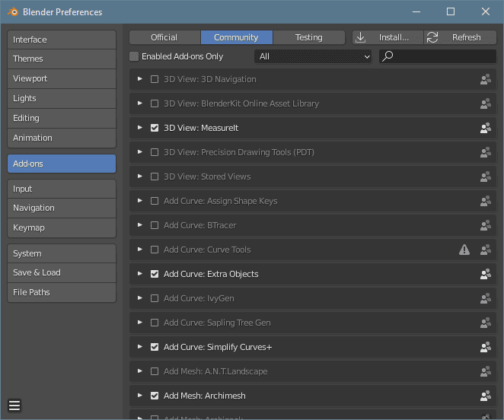The image size is (504, 420).
Task: Go to the Editing preferences section
Action: coord(62,118)
